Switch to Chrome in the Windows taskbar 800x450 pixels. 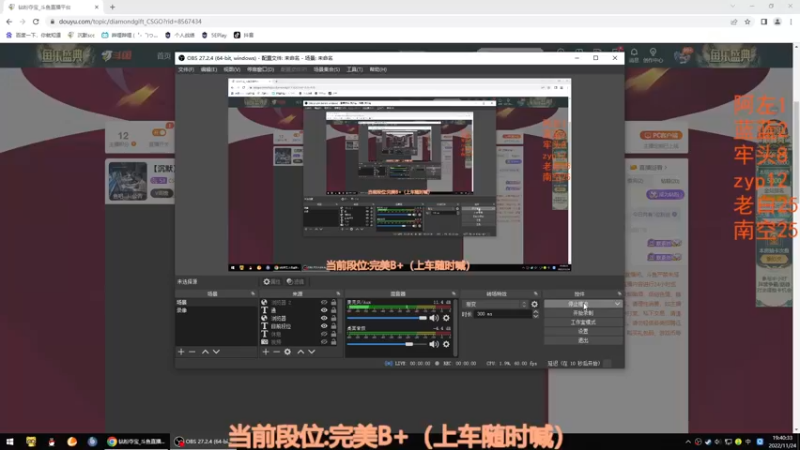[136, 442]
